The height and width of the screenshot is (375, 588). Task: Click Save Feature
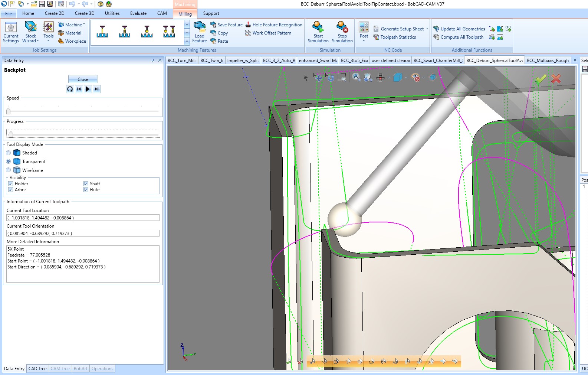(x=226, y=25)
